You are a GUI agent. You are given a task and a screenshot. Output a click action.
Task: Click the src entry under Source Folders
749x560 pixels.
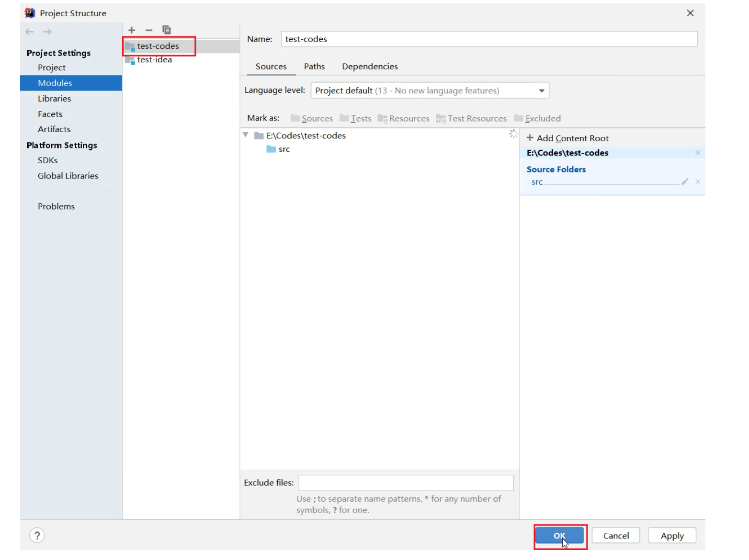tap(537, 182)
